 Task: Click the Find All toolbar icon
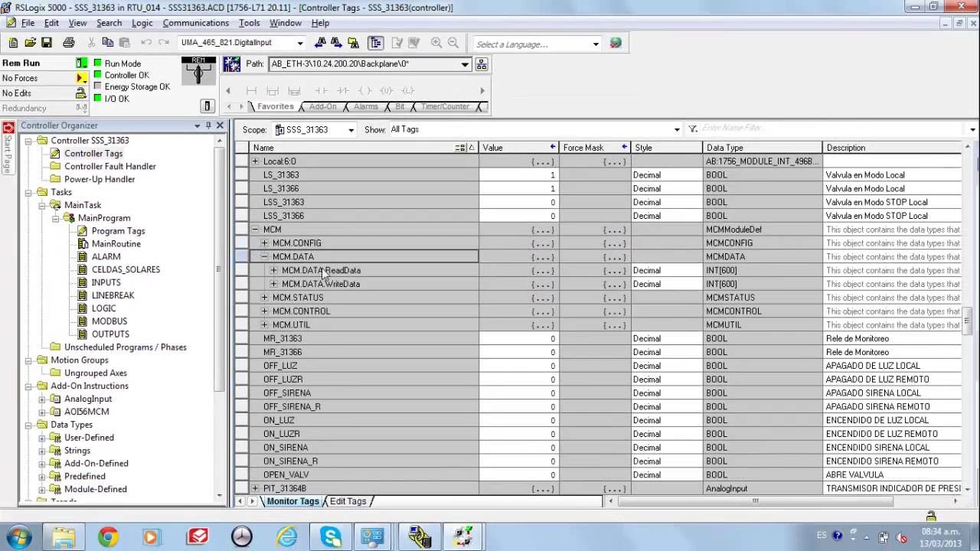click(x=353, y=43)
